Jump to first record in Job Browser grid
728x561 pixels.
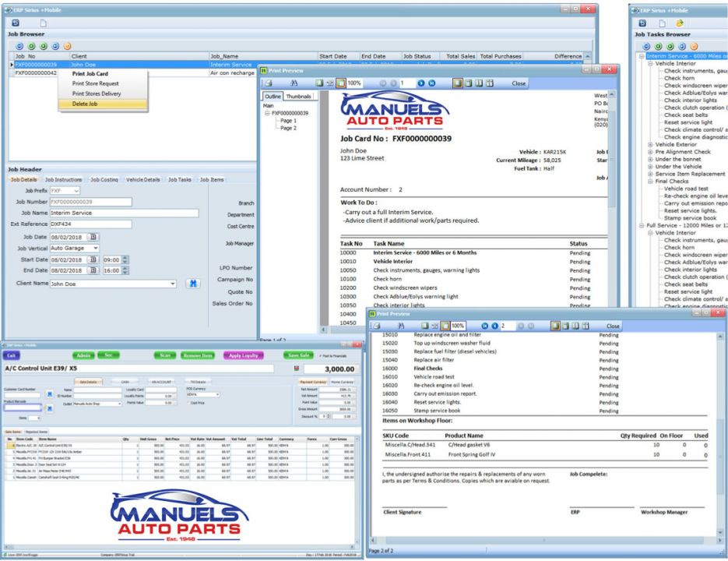(x=19, y=46)
